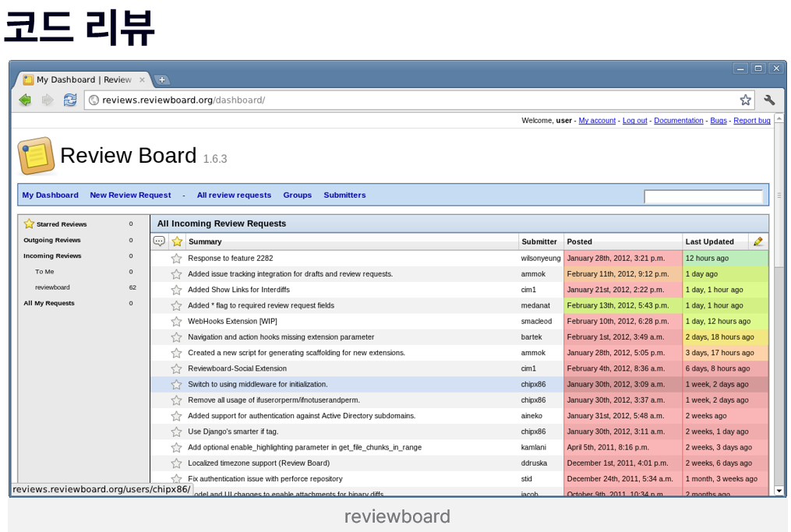Open My Dashboard in navigation bar
791x532 pixels.
(x=50, y=196)
